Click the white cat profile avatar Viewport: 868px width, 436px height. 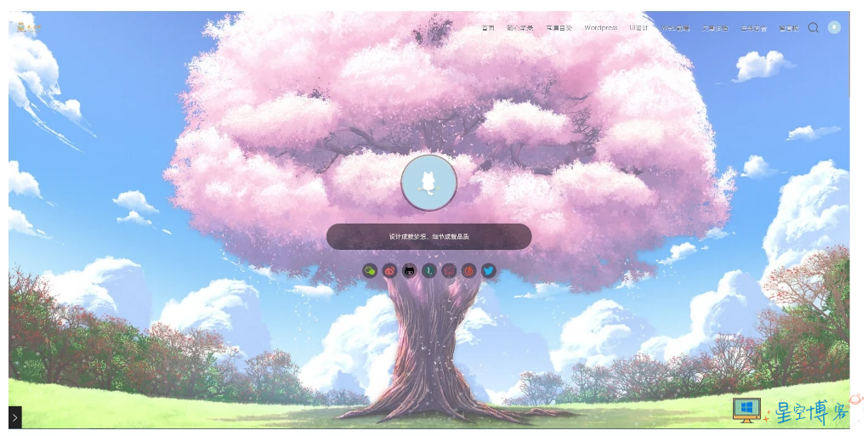pyautogui.click(x=429, y=183)
